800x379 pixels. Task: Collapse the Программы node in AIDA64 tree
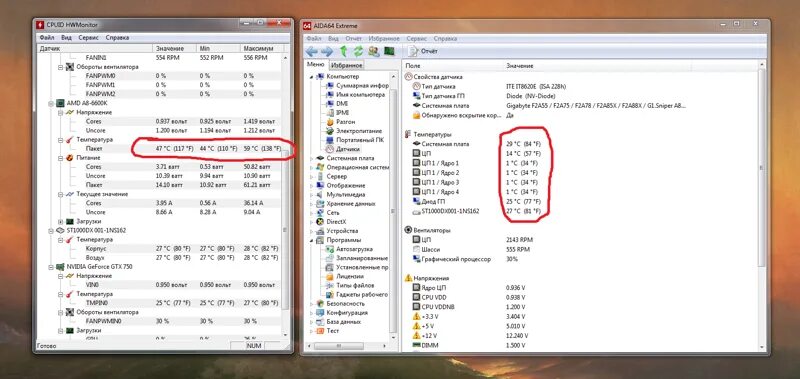click(313, 240)
